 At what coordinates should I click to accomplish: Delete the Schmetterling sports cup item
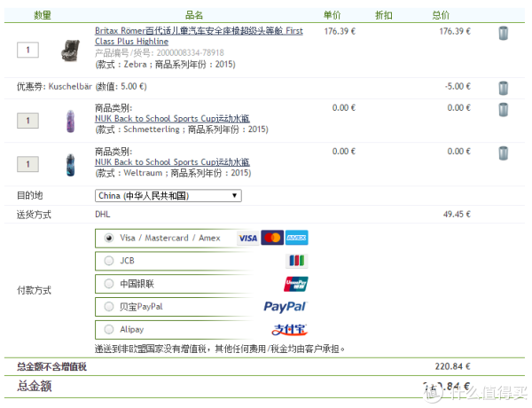click(x=503, y=110)
